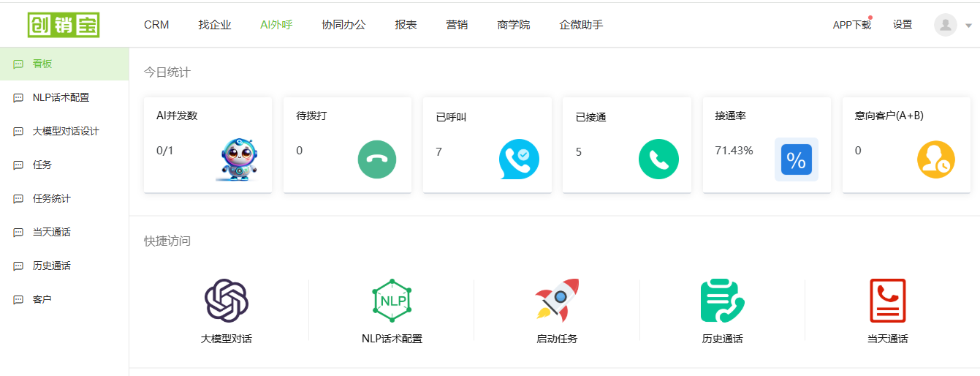Image resolution: width=980 pixels, height=376 pixels.
Task: Click the green phone icon in 已接通
Action: pos(658,159)
